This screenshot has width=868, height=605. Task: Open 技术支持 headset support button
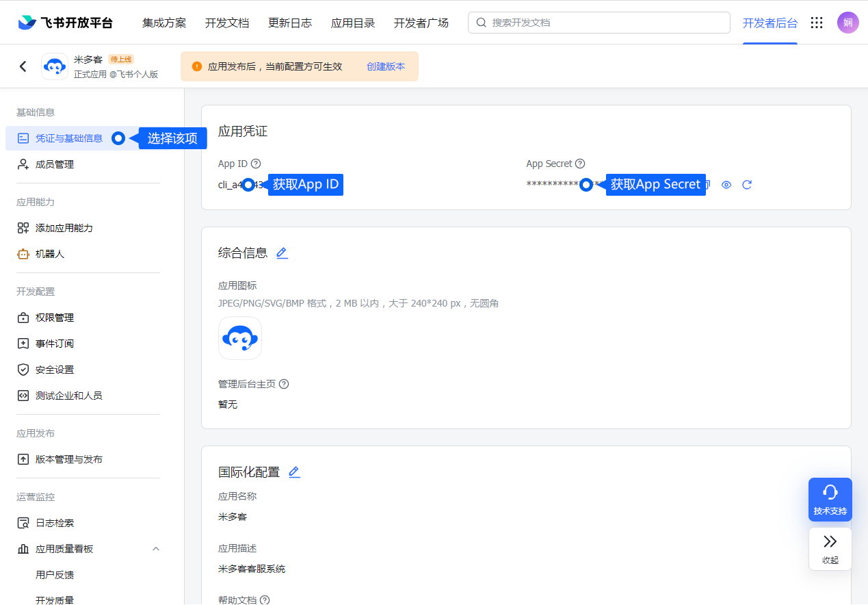830,499
